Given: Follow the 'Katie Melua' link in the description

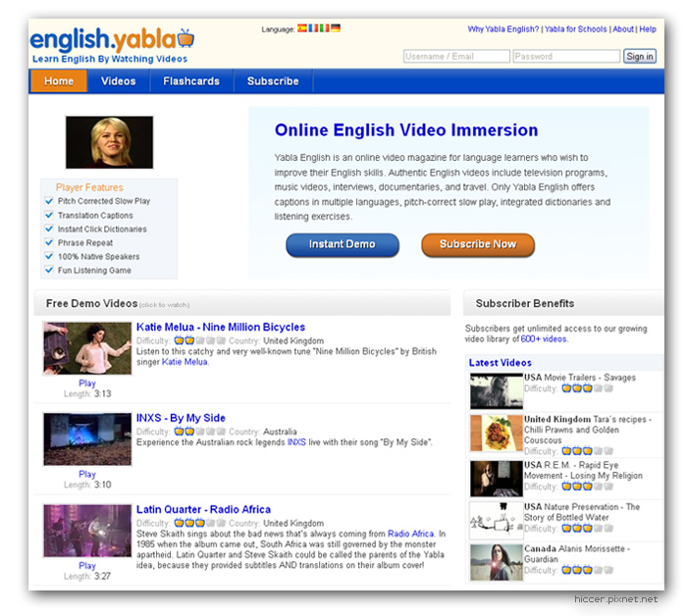Looking at the screenshot, I should pyautogui.click(x=185, y=362).
